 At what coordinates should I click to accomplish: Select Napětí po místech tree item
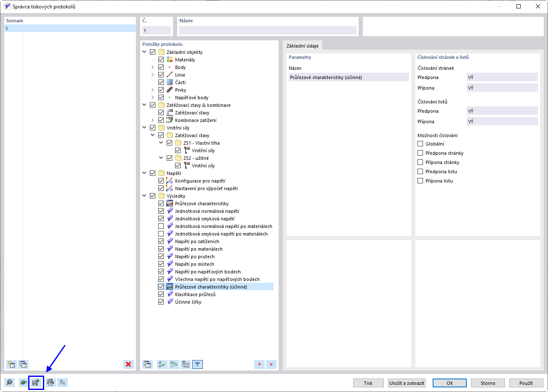tap(194, 264)
